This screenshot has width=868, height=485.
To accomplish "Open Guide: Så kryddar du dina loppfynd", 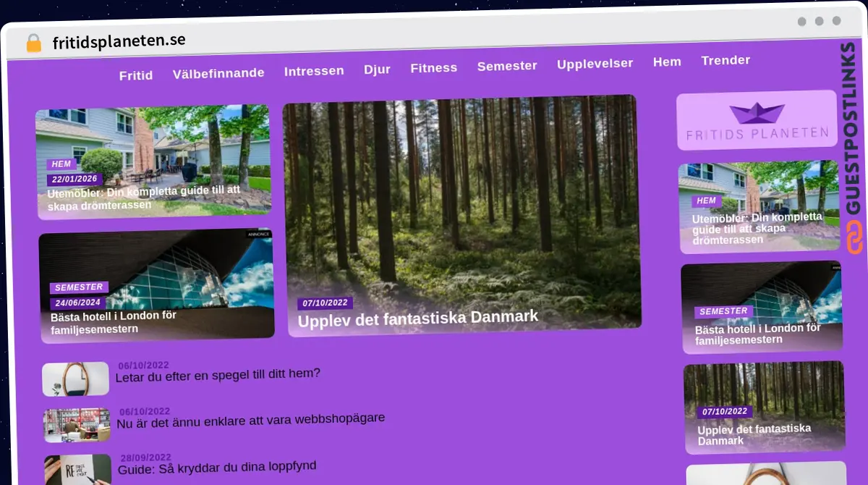I will (x=217, y=468).
